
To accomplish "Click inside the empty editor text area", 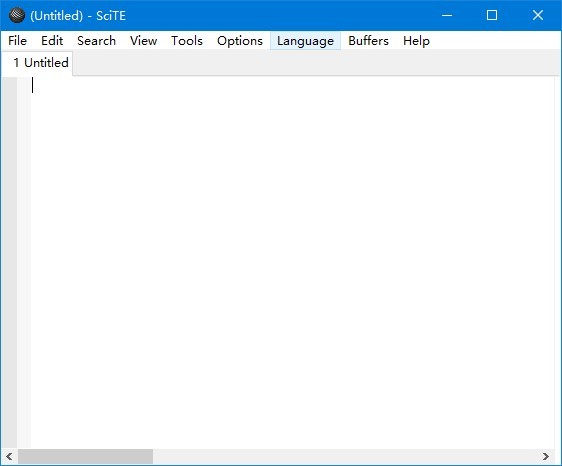I will pyautogui.click(x=292, y=262).
